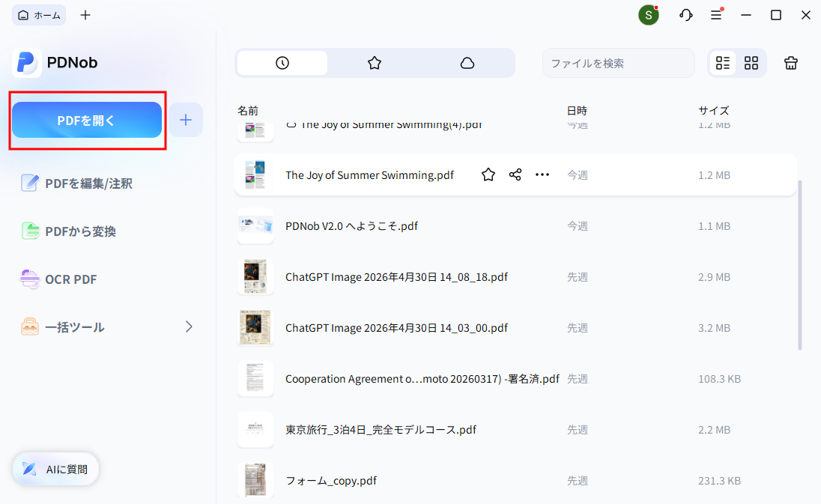Click the 1.1 MB size value
Viewport: 821px width, 504px height.
click(x=714, y=226)
